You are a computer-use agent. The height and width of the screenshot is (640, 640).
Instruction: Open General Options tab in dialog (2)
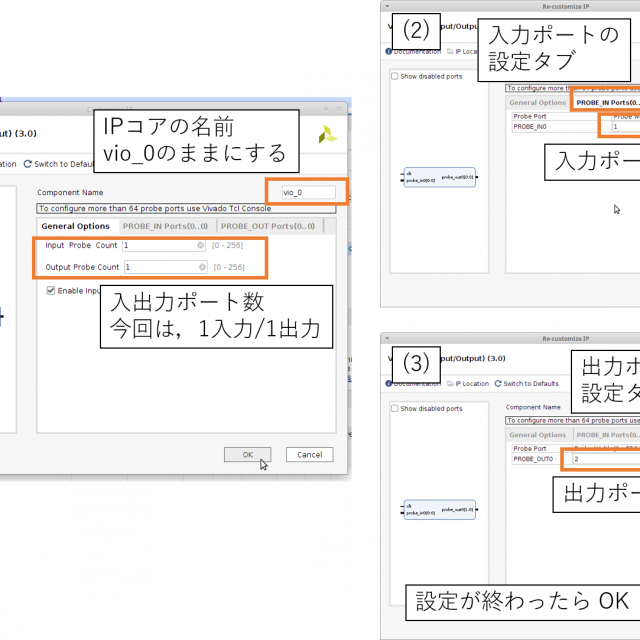(538, 102)
